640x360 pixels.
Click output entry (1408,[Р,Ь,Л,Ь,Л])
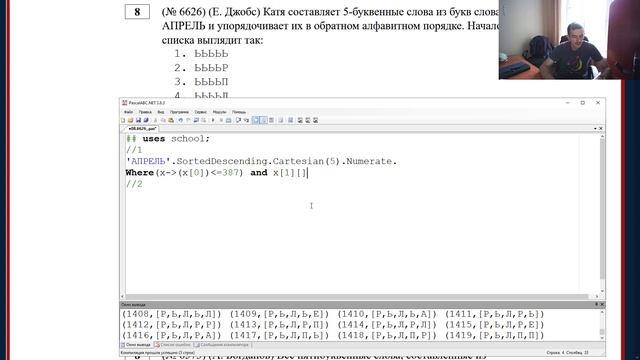(x=171, y=314)
